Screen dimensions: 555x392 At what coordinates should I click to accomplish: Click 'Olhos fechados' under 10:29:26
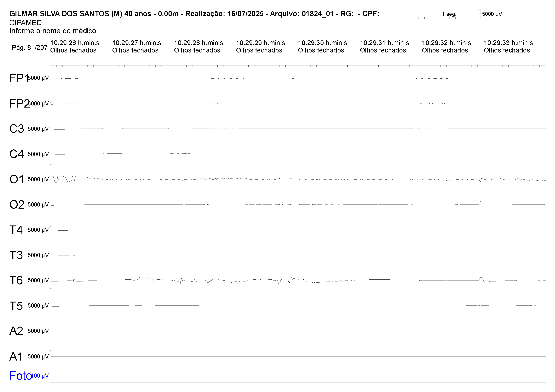[73, 50]
